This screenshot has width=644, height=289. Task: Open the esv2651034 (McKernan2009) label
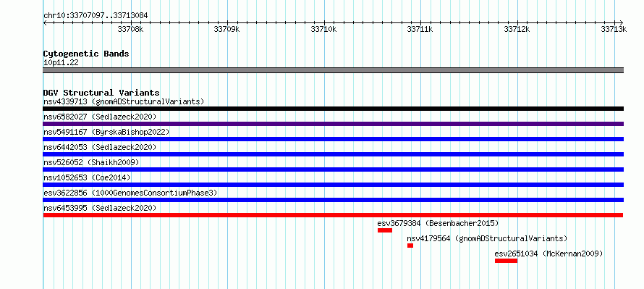[548, 254]
